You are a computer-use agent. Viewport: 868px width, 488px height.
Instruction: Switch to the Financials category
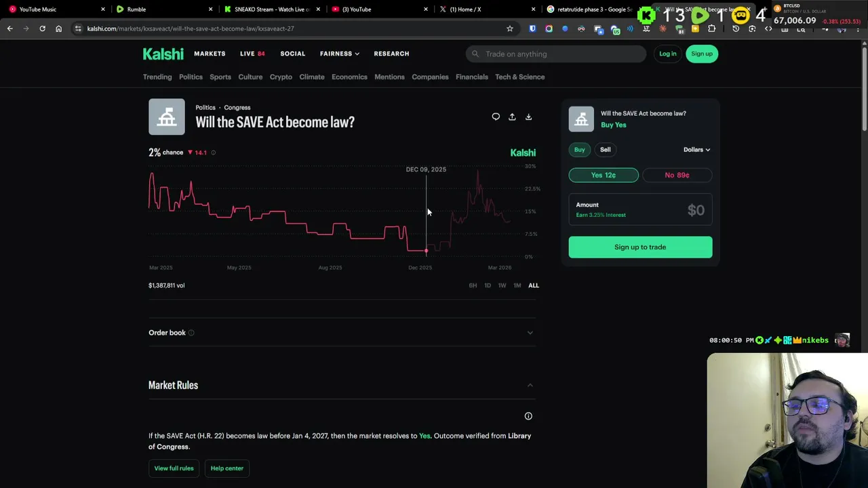[472, 77]
